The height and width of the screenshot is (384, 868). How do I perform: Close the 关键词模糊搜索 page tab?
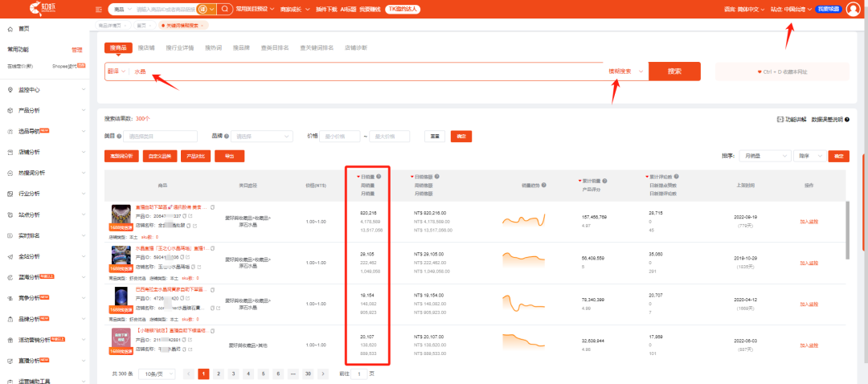coord(203,26)
